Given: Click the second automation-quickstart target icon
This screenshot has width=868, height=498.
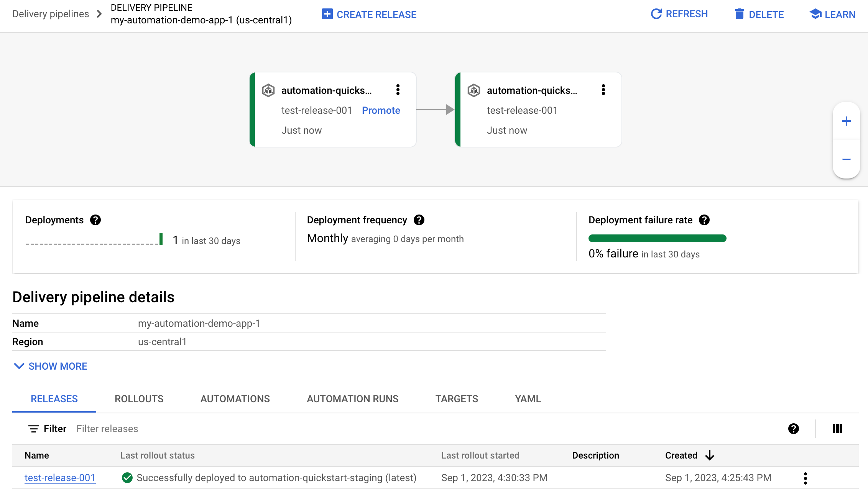Looking at the screenshot, I should tap(475, 90).
